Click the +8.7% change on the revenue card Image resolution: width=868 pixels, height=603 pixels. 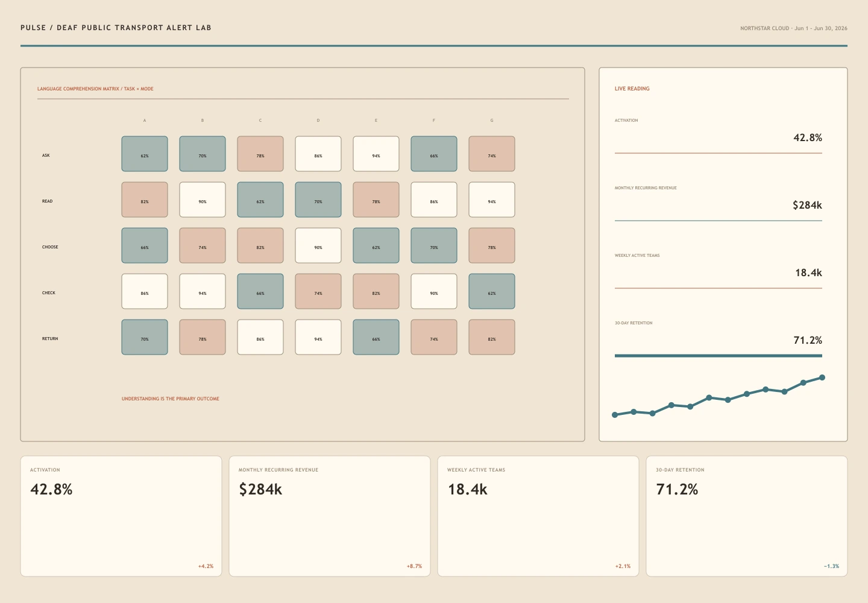pyautogui.click(x=414, y=566)
